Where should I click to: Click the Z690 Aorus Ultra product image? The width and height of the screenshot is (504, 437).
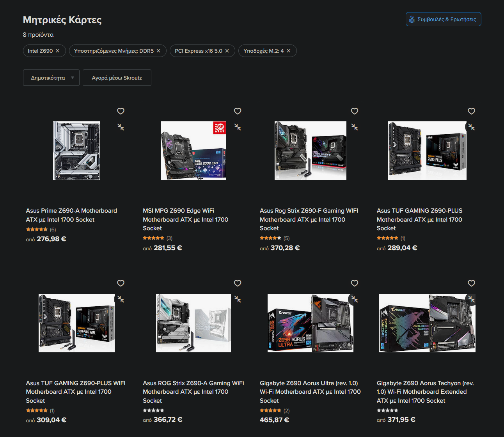311,323
